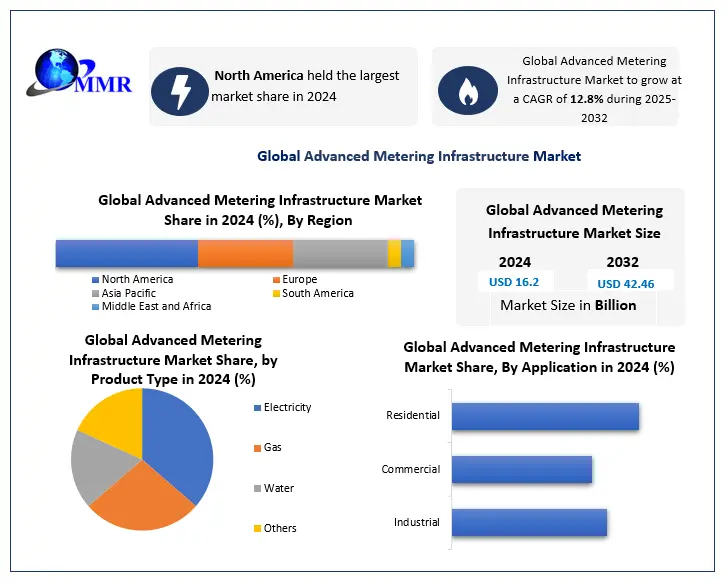Click the Residential bar in chart
Image resolution: width=726 pixels, height=583 pixels.
tap(545, 416)
